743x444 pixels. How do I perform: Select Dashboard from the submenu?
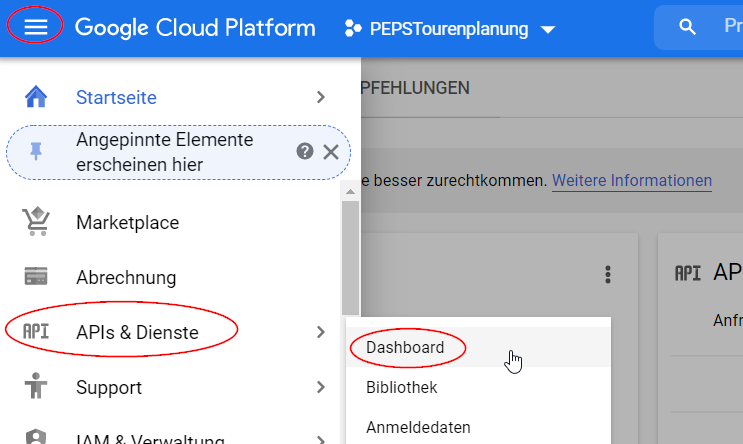point(405,347)
